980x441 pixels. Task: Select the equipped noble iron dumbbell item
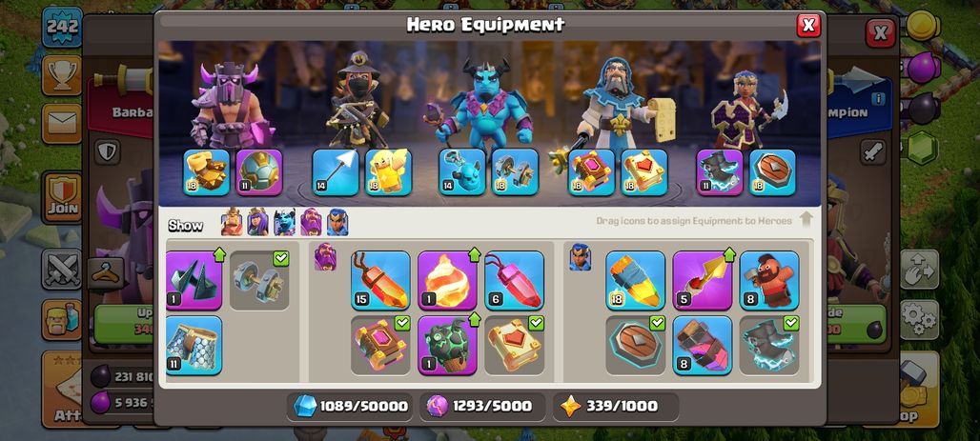coord(259,280)
